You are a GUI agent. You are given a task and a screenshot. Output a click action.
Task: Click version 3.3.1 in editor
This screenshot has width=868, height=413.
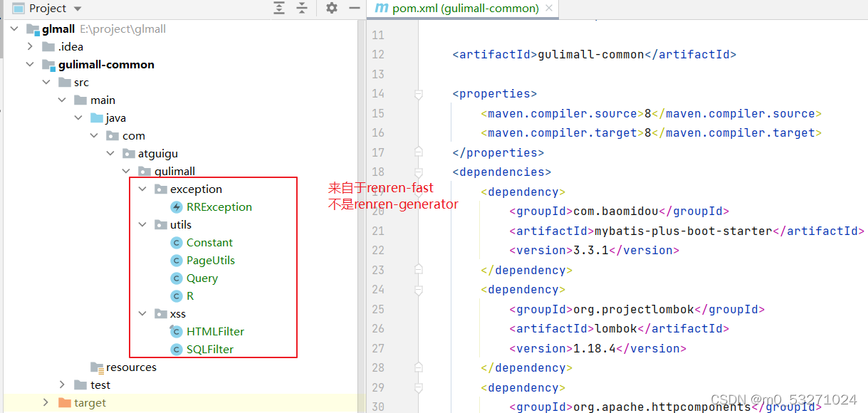pyautogui.click(x=591, y=251)
